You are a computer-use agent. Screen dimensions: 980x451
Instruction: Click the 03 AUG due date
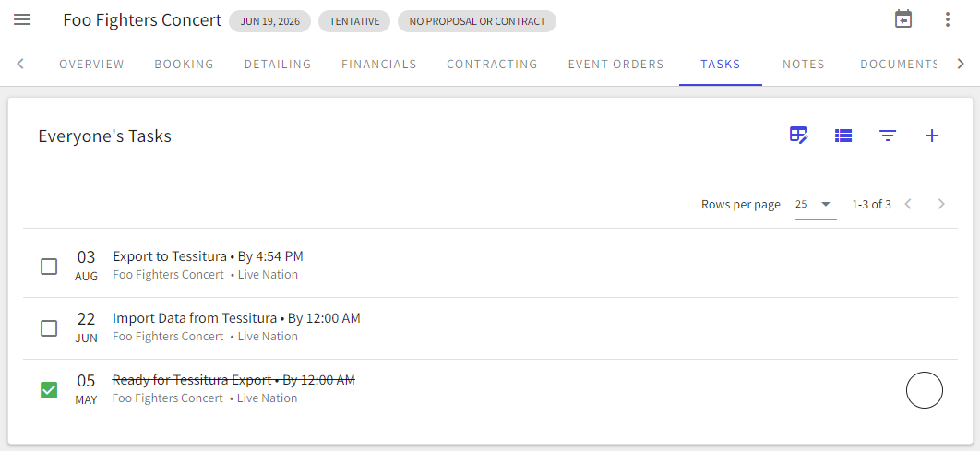coord(86,267)
